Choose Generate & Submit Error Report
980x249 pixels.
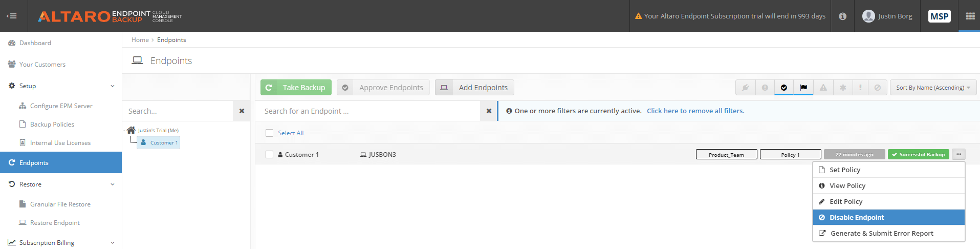[x=889, y=234]
